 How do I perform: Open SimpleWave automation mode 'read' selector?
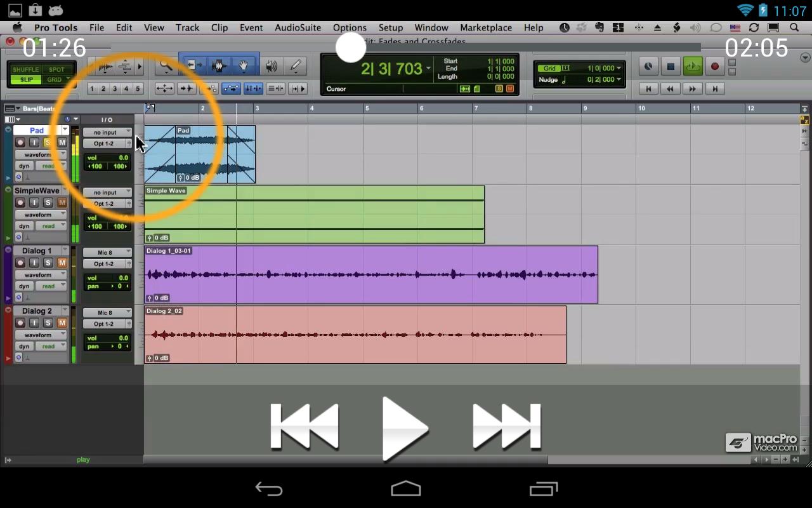(x=51, y=226)
